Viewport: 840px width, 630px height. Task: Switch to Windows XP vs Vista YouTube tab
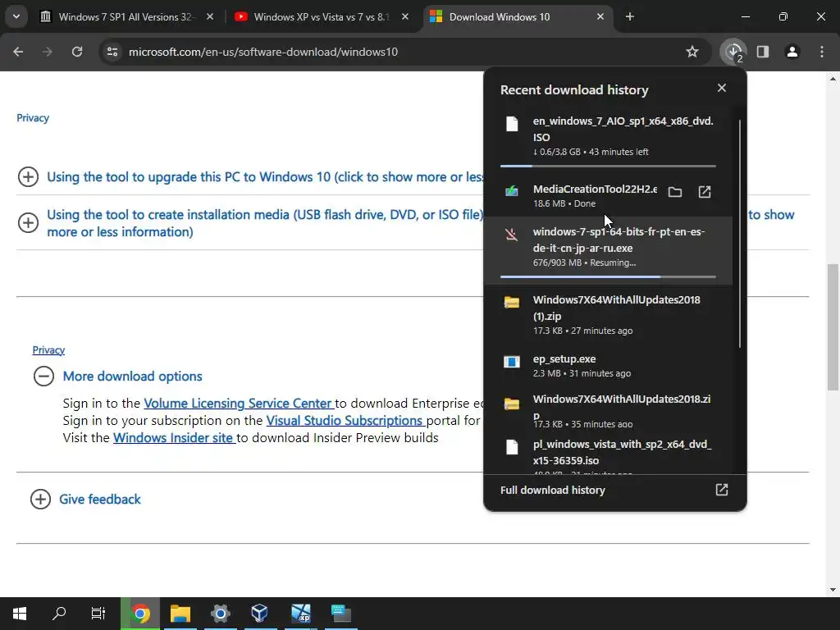point(322,16)
